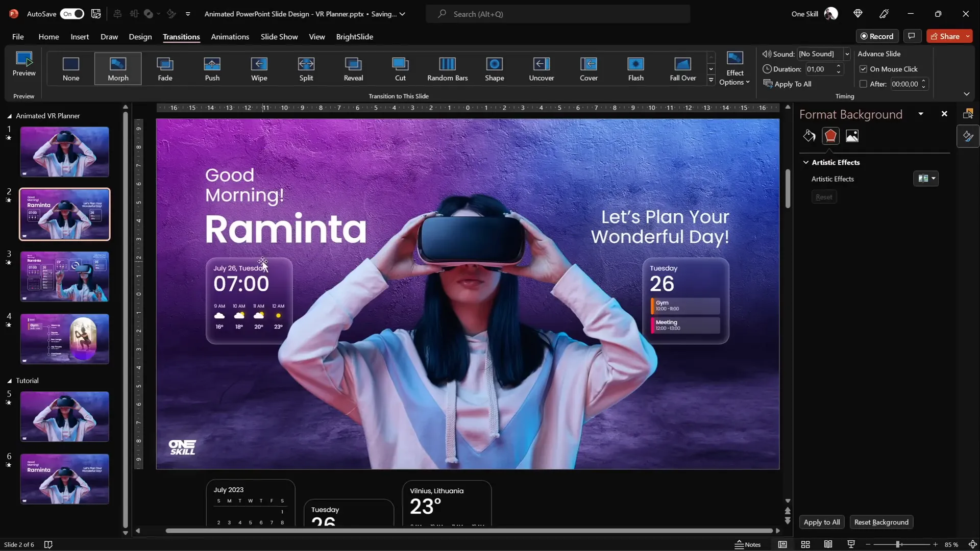Click Apply To All in Timing group
The image size is (980, 551).
pyautogui.click(x=788, y=84)
